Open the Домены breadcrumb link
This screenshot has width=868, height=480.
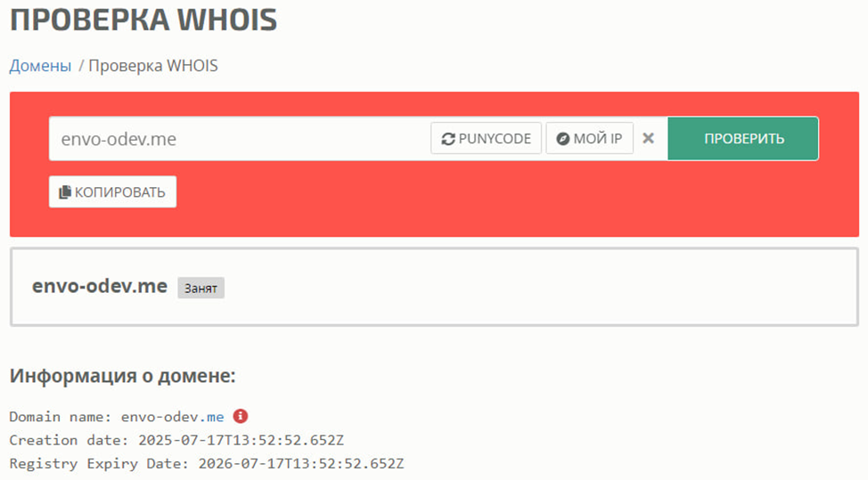(x=40, y=65)
